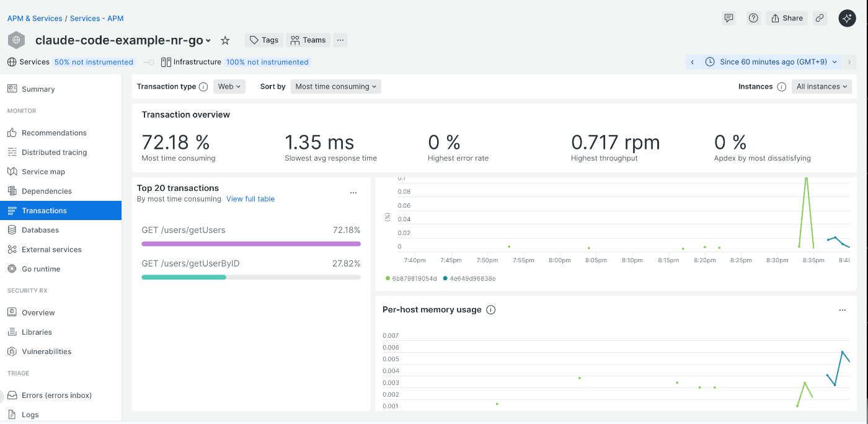The width and height of the screenshot is (868, 424).
Task: Open the help question mark icon
Action: click(753, 18)
